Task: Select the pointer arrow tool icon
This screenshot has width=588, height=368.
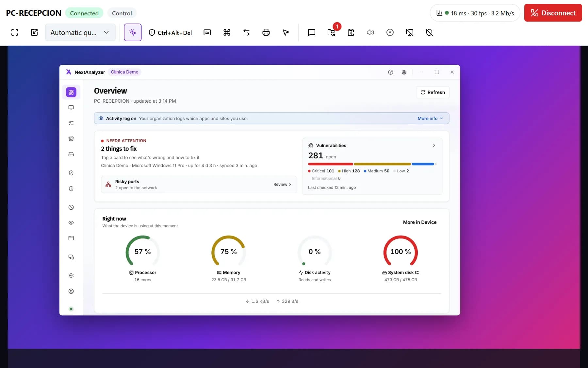Action: point(286,32)
